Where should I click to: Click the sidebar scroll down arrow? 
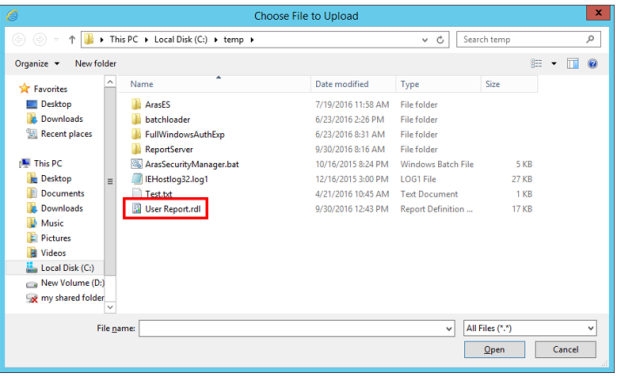pos(110,307)
